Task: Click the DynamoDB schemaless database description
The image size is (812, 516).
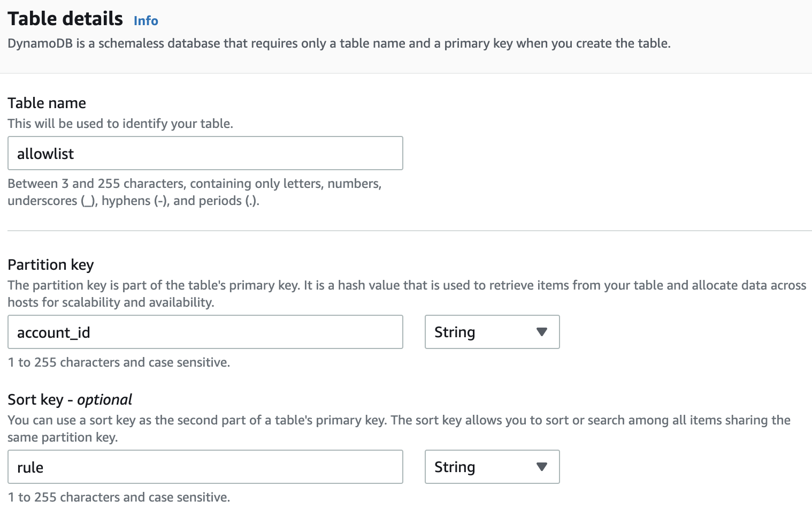Action: (339, 43)
